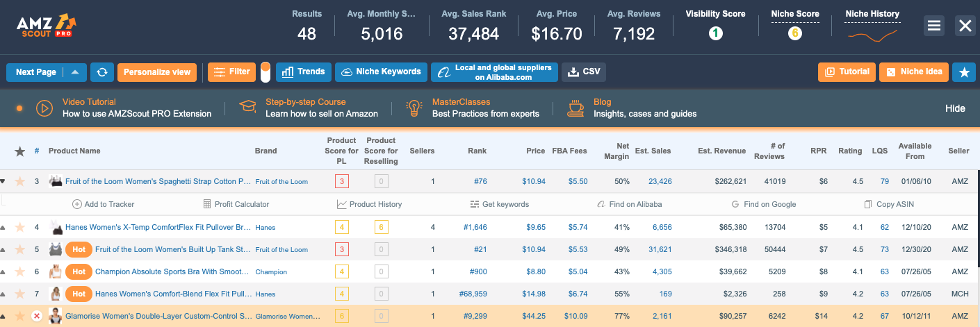Click the star column header icon

click(x=20, y=151)
